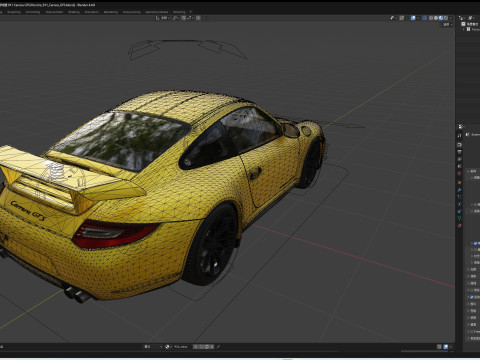
Task: Select solid viewport shading
Action: point(436,18)
